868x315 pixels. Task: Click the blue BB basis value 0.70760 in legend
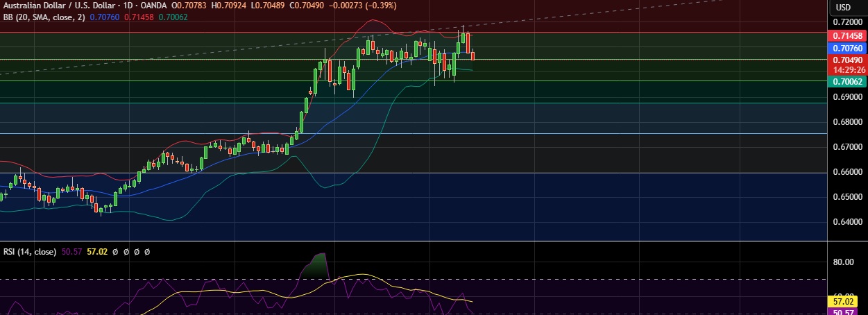pyautogui.click(x=104, y=18)
